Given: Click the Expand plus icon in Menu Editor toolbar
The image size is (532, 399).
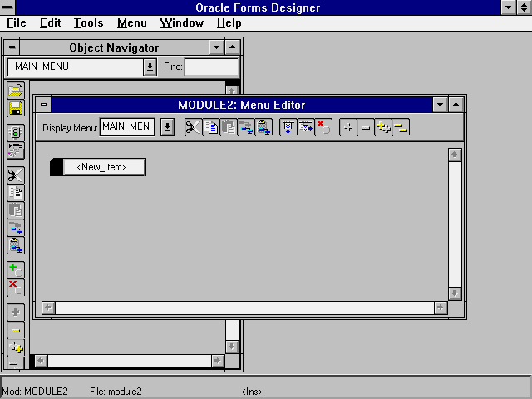Looking at the screenshot, I should click(348, 127).
